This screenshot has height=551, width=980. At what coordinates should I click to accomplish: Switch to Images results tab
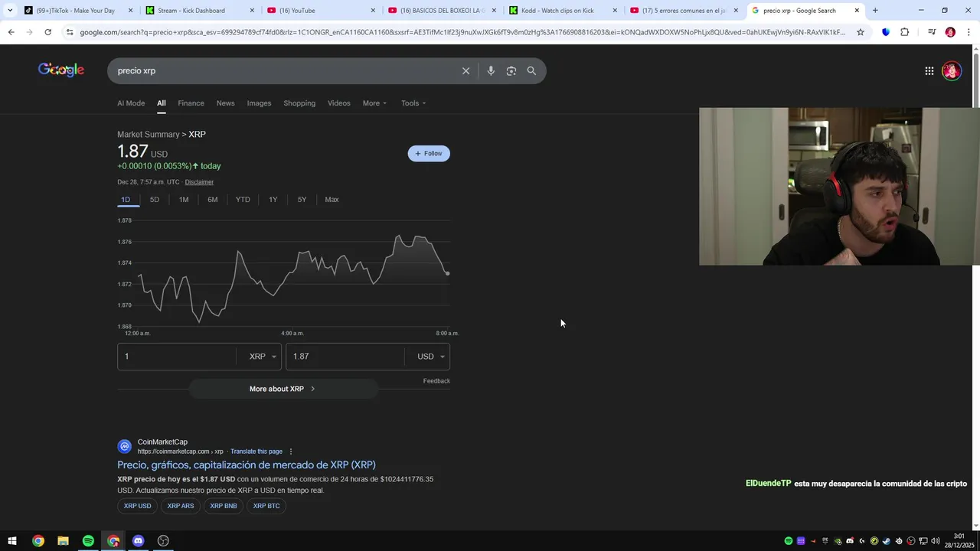click(x=259, y=103)
